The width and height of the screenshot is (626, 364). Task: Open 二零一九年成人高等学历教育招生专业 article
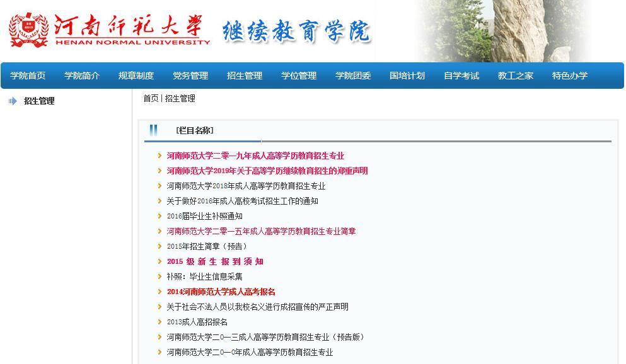[255, 156]
